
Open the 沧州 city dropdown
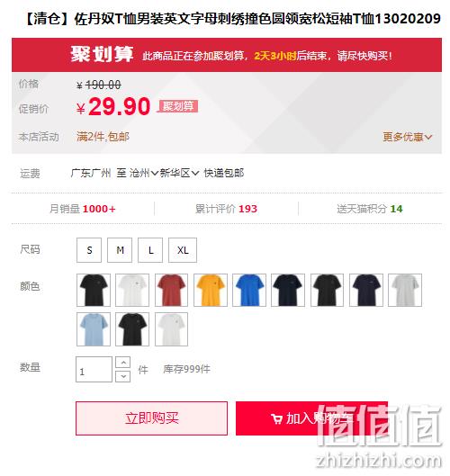point(144,173)
